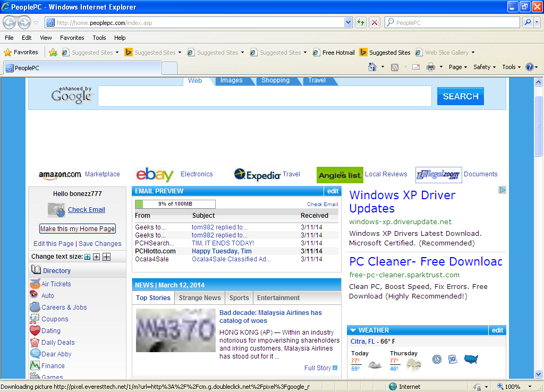
Task: Click the Add to Favorites Bar star icon
Action: click(53, 53)
